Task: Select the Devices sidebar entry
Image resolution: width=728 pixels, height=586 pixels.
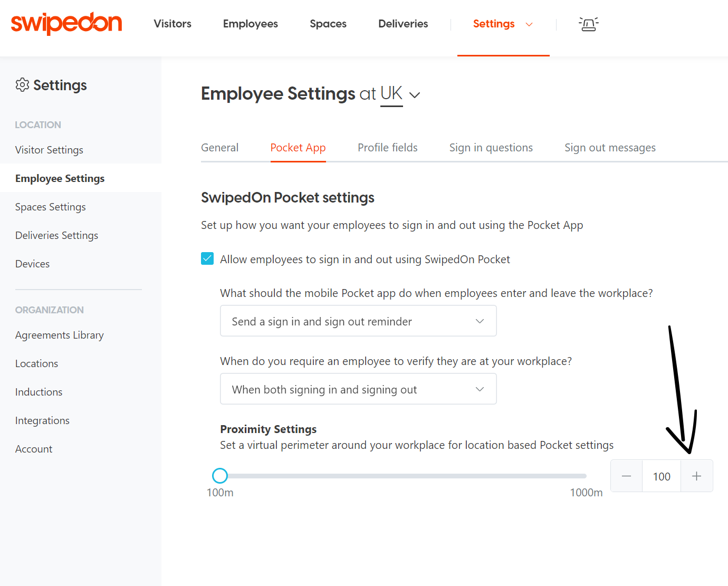Action: coord(32,264)
